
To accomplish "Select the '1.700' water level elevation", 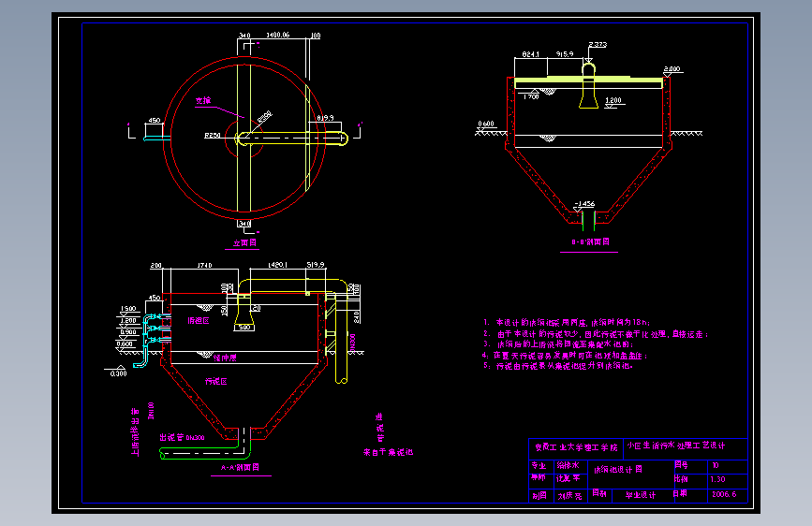I will 531,96.
